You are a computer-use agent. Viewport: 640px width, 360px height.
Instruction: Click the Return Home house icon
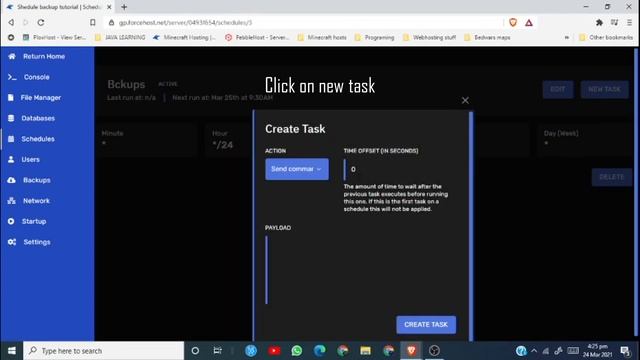click(x=12, y=56)
